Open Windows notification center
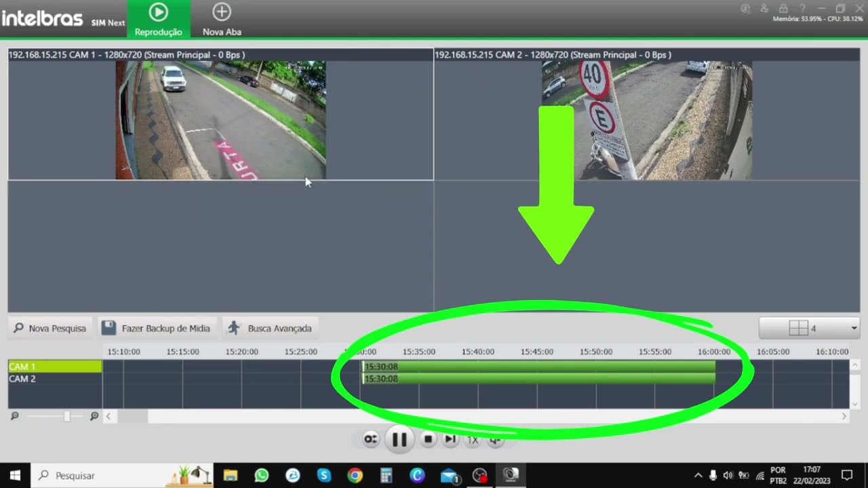 (x=847, y=475)
